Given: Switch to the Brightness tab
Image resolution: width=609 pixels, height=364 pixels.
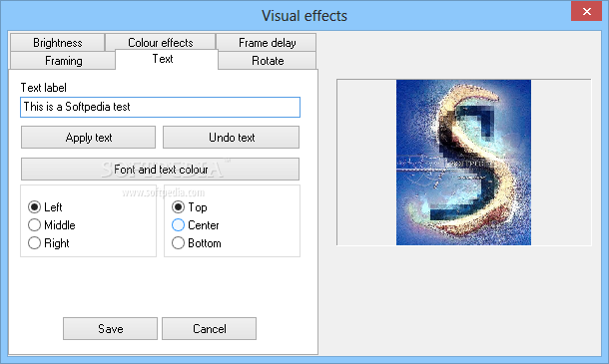Looking at the screenshot, I should click(x=58, y=42).
